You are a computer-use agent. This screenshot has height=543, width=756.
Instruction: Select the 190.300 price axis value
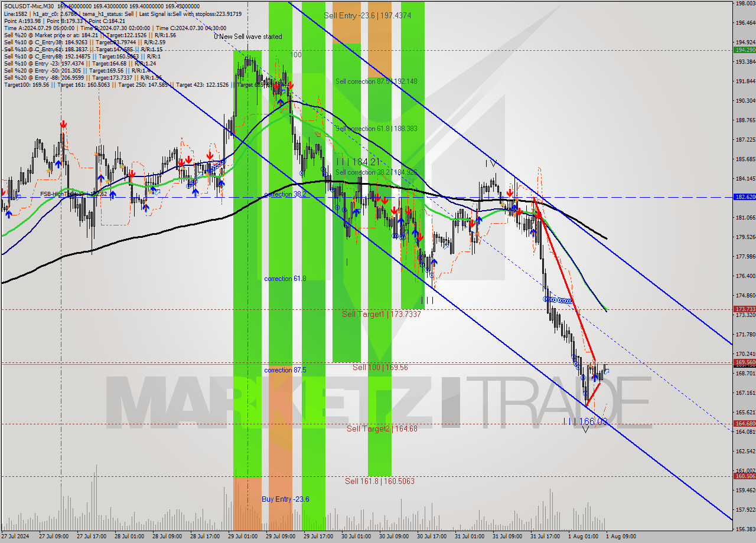tap(745, 101)
